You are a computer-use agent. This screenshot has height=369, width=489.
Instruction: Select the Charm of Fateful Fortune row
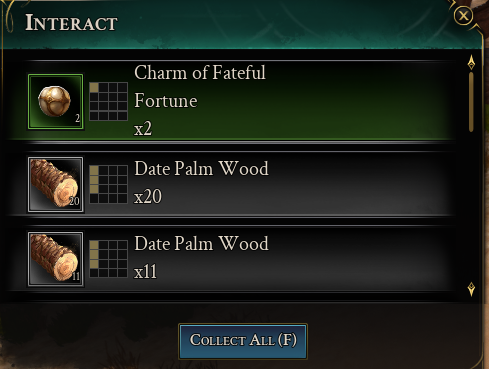[x=231, y=101]
